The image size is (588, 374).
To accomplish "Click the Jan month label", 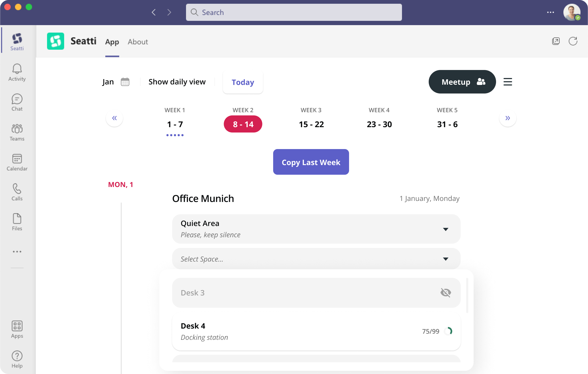I will (108, 82).
